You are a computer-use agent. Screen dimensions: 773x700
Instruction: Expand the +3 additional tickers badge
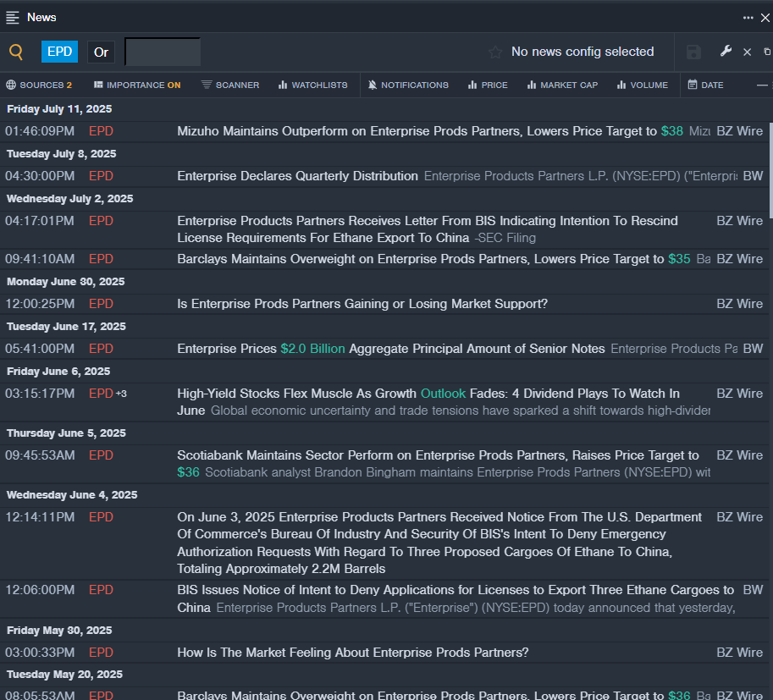click(121, 394)
